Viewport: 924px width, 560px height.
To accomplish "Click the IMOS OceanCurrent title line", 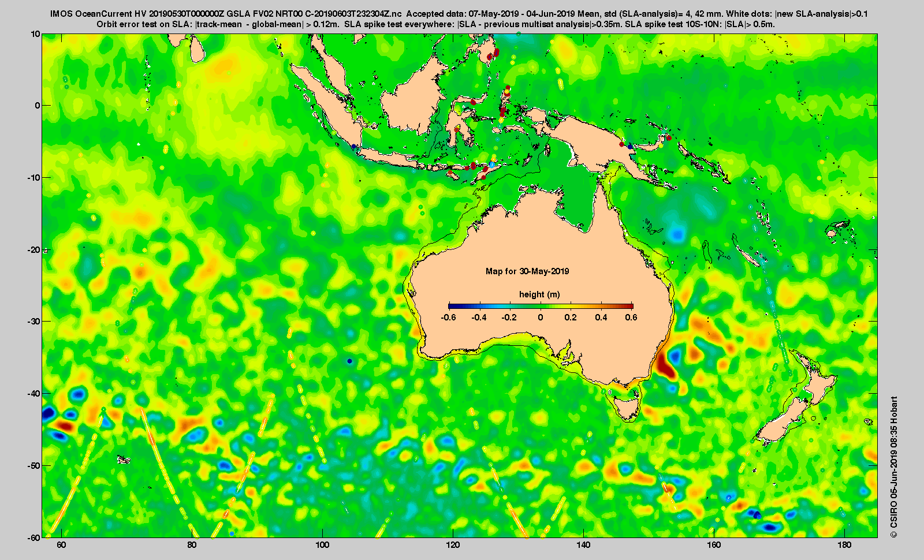I will tap(459, 14).
